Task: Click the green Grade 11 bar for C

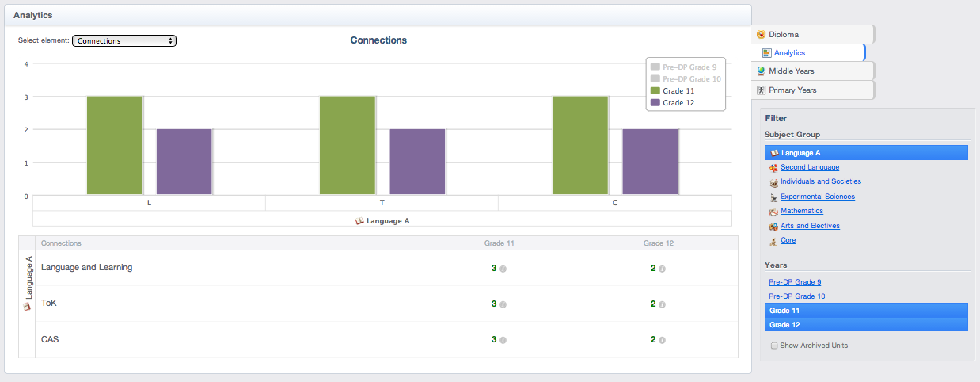Action: [580, 145]
